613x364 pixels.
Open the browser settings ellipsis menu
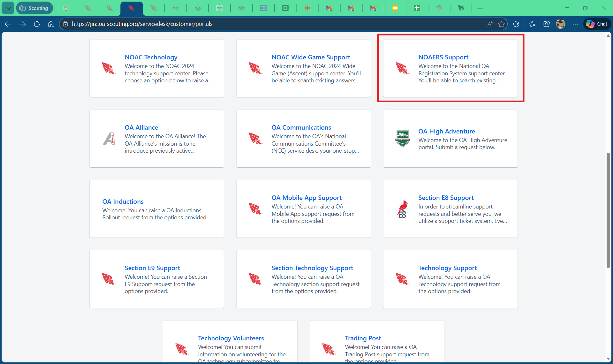575,24
